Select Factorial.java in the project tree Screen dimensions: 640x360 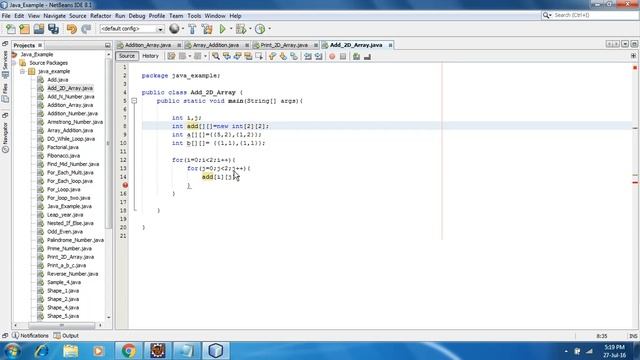(63, 147)
